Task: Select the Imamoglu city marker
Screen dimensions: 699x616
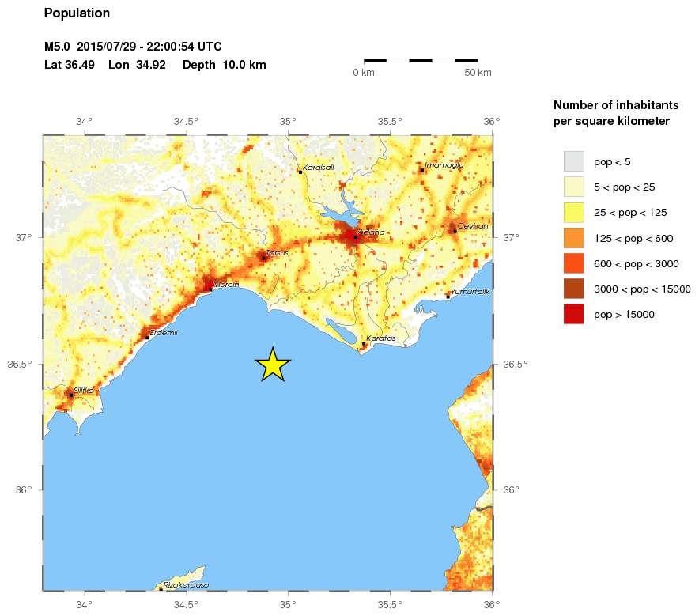Action: pos(423,169)
